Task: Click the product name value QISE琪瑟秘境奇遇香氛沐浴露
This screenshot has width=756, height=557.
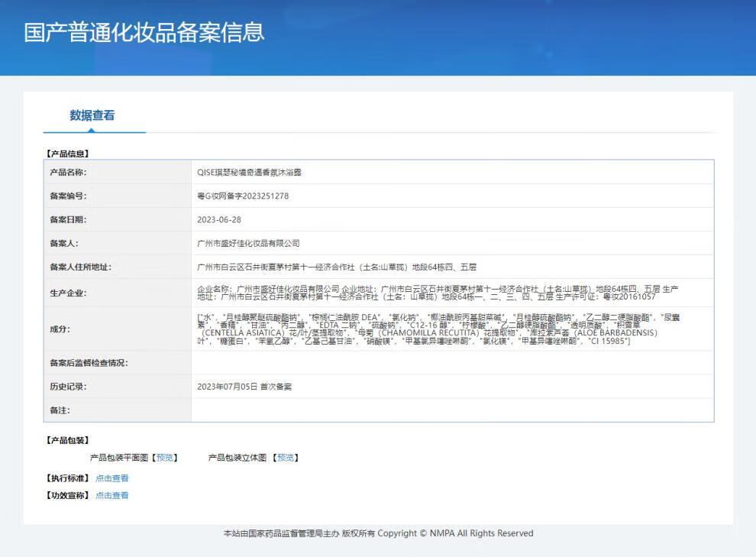Action: pyautogui.click(x=249, y=173)
